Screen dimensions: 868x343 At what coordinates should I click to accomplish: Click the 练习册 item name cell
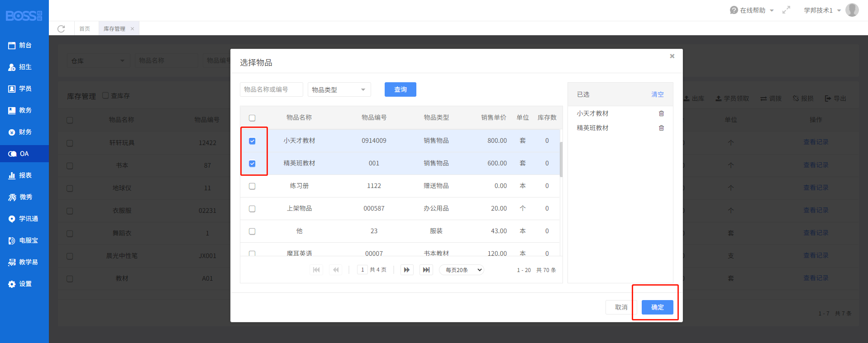[x=299, y=186]
